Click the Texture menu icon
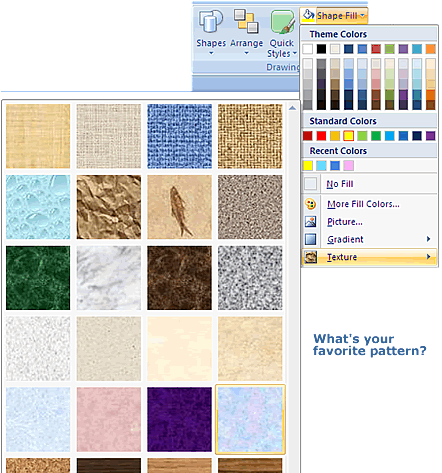This screenshot has width=442, height=473. 310,257
